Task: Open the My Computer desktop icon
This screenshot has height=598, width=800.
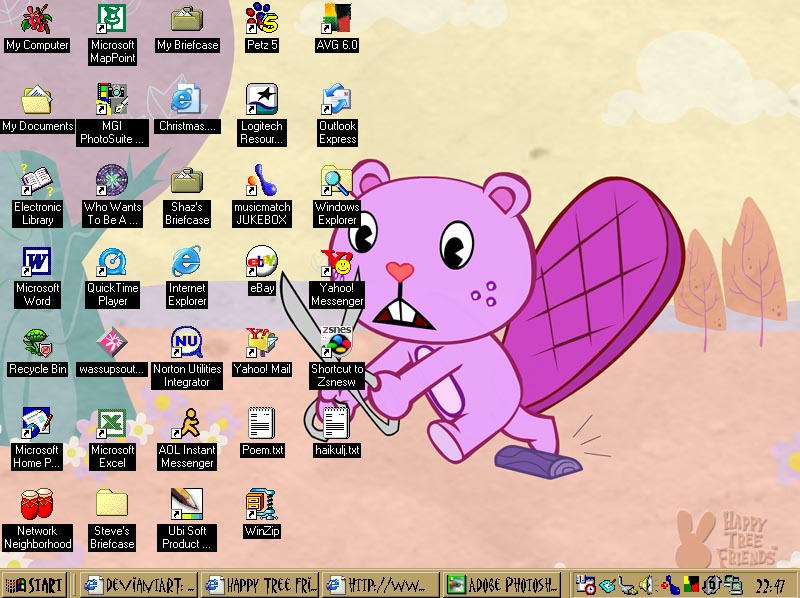Action: tap(37, 18)
